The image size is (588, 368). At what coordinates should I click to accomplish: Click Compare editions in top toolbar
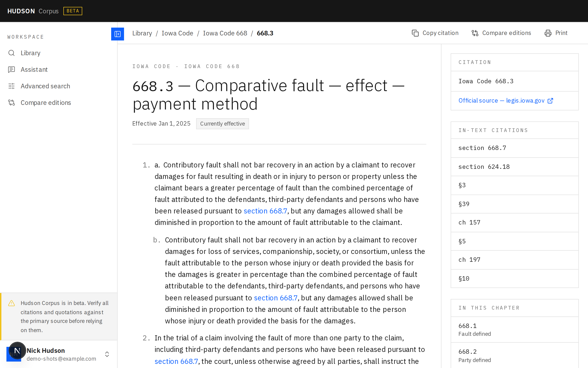501,33
